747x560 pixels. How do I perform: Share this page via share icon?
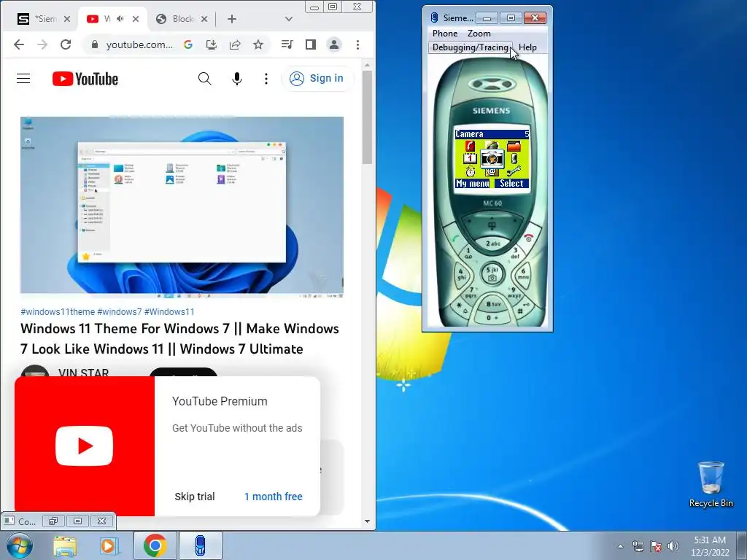tap(235, 44)
